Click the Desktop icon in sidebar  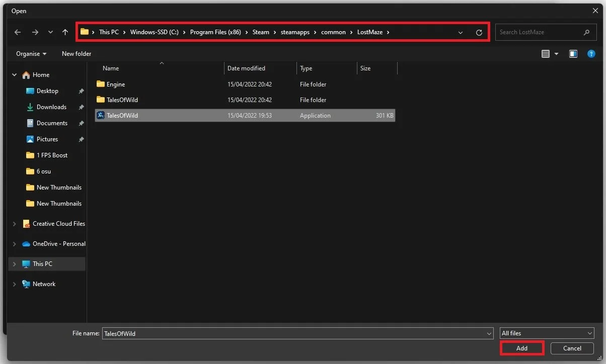click(x=30, y=91)
